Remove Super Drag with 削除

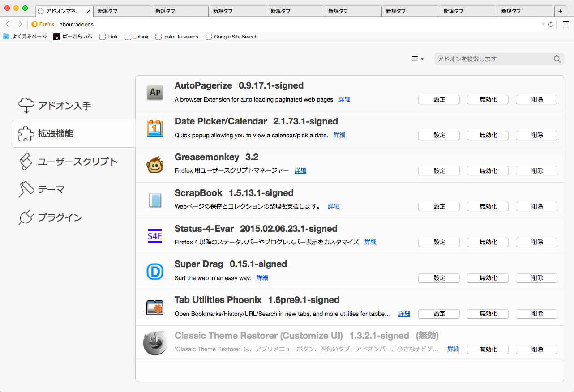point(536,278)
